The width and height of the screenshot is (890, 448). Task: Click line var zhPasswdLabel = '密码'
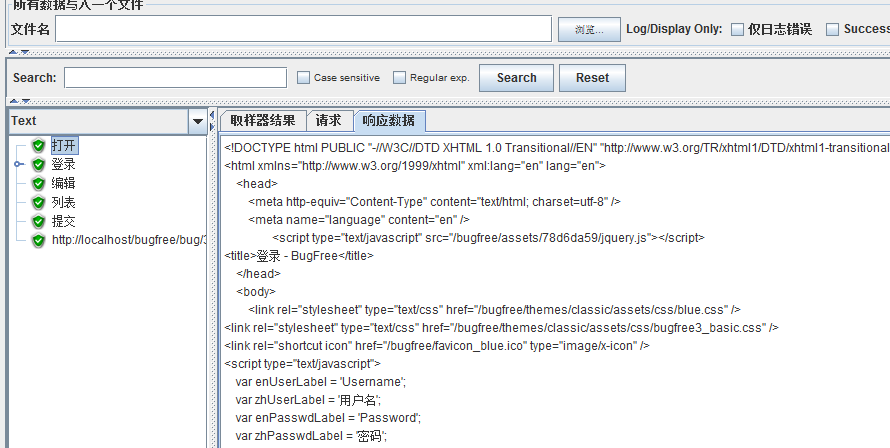point(311,436)
